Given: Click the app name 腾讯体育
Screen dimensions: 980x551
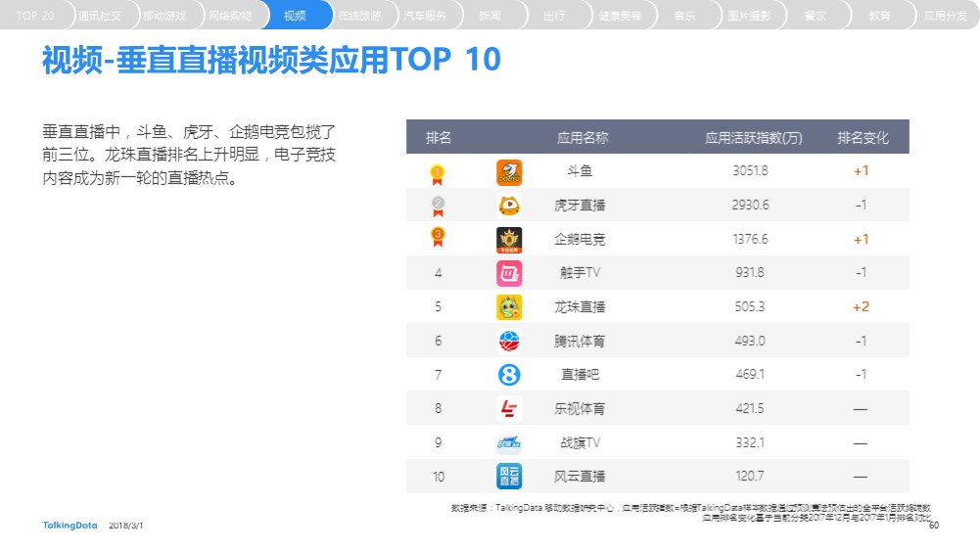Looking at the screenshot, I should point(580,342).
